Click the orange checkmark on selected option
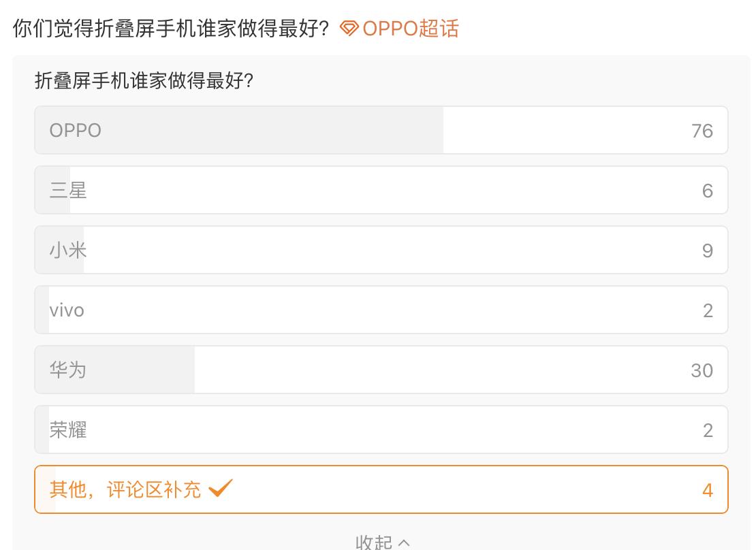Screen dimensions: 756x550 (x=221, y=488)
